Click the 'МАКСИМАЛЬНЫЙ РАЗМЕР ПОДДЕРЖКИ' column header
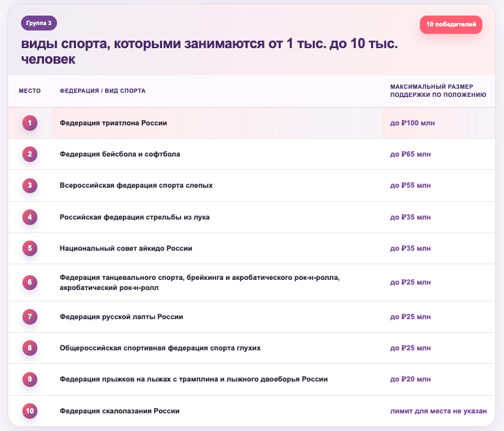The width and height of the screenshot is (504, 431). point(438,91)
